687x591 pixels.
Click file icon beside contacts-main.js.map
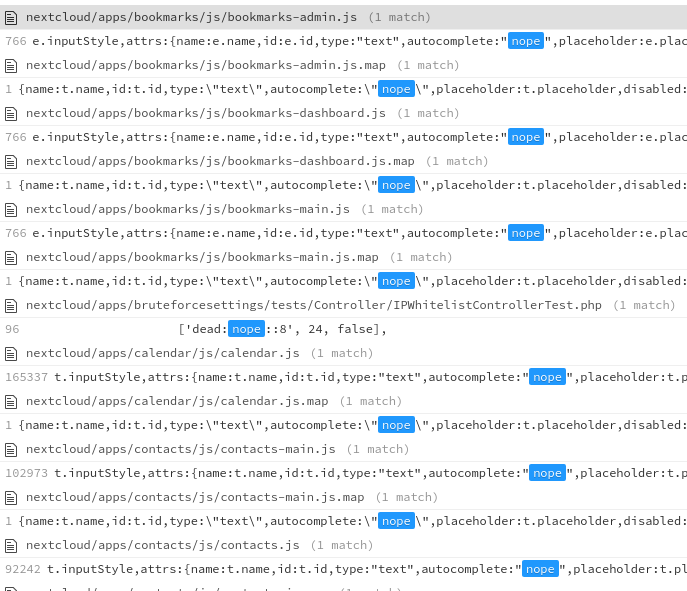(11, 498)
